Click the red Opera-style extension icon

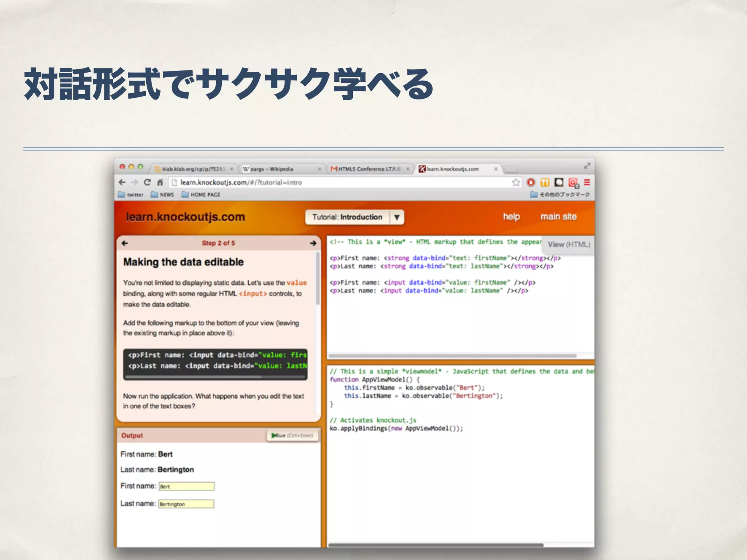531,182
